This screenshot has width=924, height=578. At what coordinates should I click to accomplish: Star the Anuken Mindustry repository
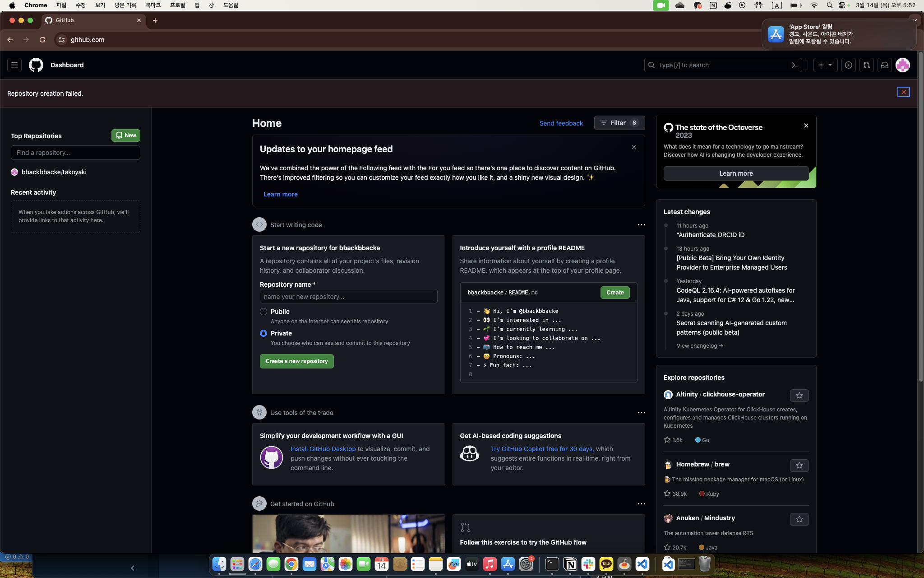pyautogui.click(x=799, y=519)
